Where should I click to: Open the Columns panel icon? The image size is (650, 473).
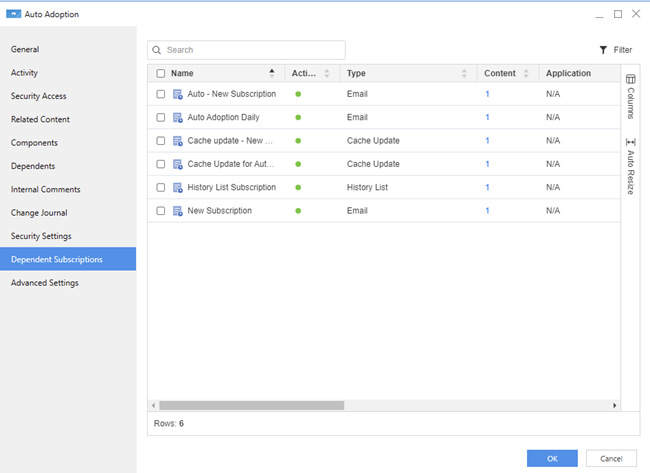[630, 79]
